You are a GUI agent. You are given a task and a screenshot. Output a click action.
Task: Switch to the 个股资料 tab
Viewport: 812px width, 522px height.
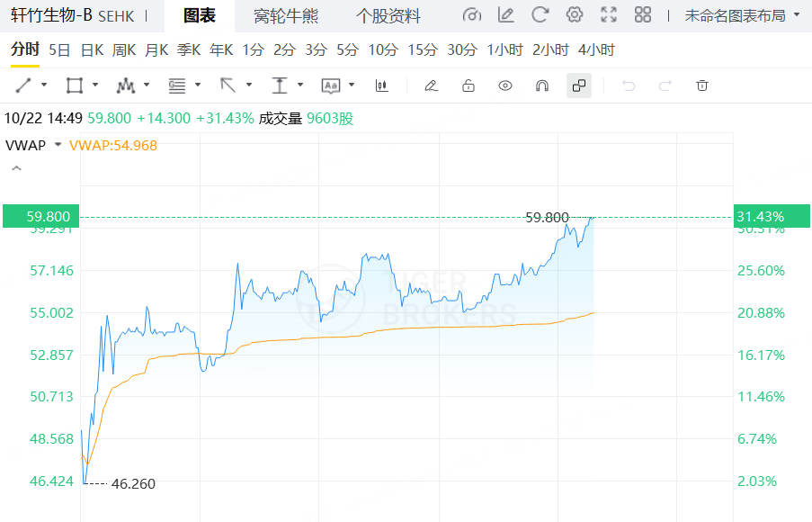(x=388, y=16)
